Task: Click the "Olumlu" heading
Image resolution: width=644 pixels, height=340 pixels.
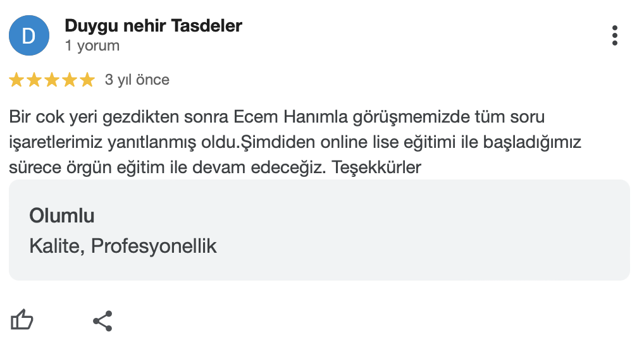Action: (62, 216)
